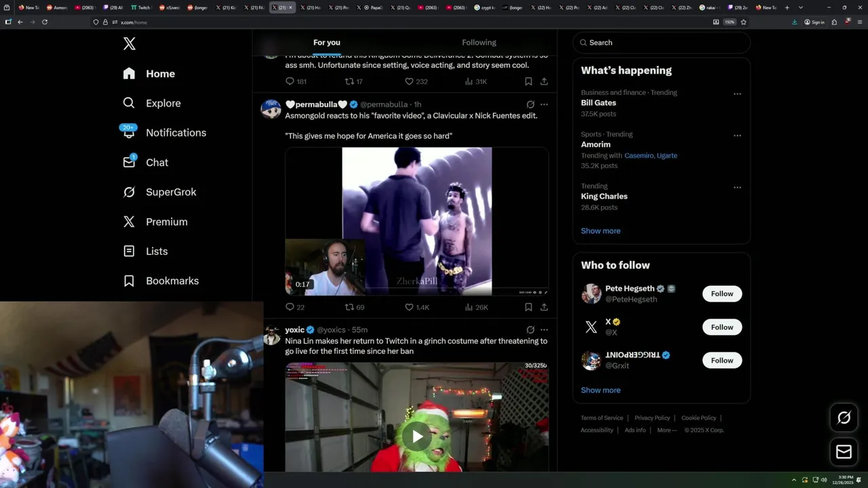
Task: Switch to the For you tab
Action: point(327,43)
